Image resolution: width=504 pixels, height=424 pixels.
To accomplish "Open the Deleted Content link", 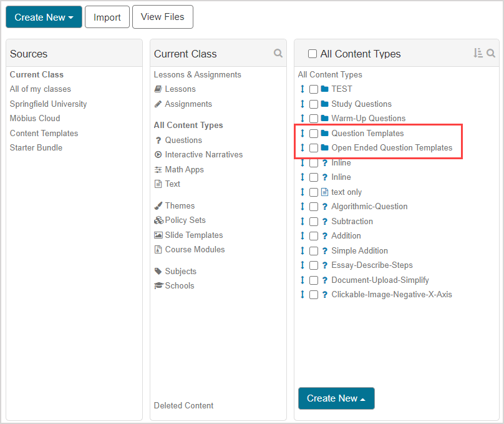I will tap(183, 405).
